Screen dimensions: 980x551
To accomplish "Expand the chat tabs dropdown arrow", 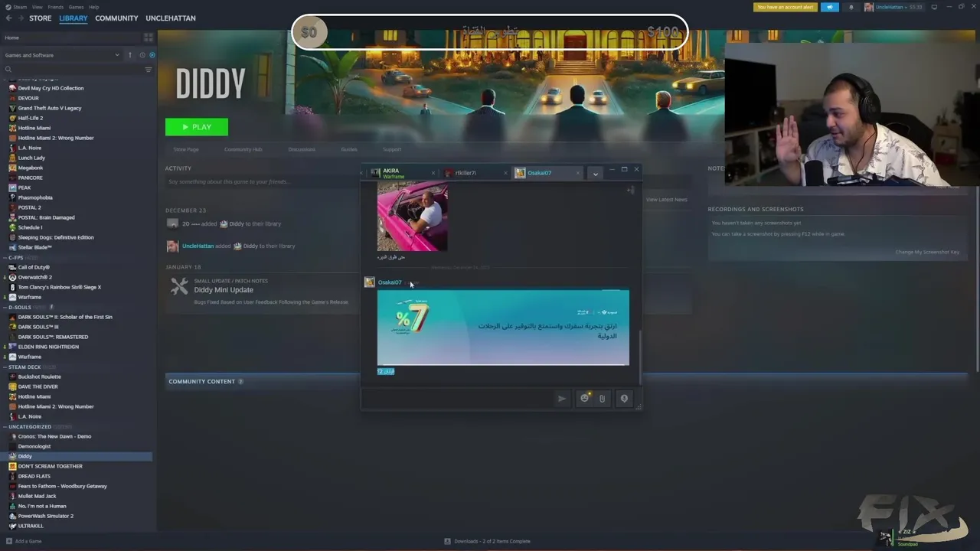I will pos(595,174).
